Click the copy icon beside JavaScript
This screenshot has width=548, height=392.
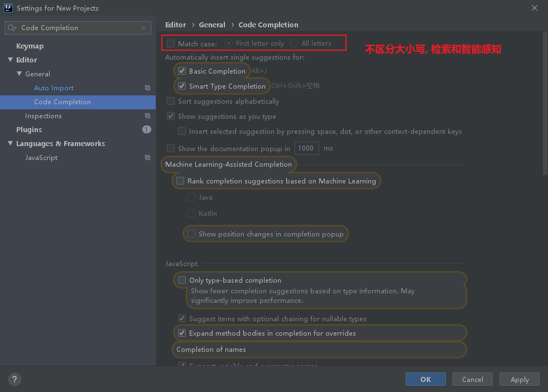[147, 157]
